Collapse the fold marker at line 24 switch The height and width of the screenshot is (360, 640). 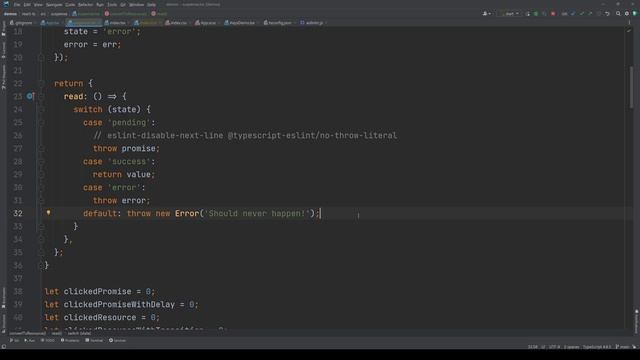(41, 109)
